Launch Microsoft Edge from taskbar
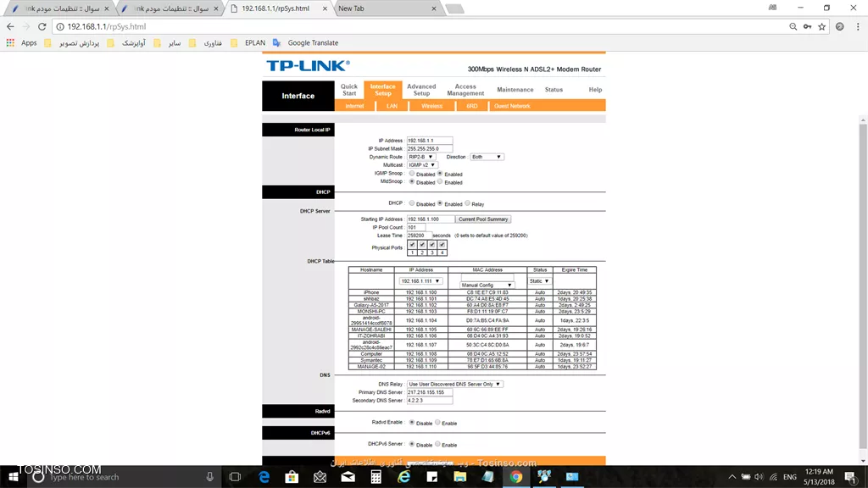 (264, 476)
